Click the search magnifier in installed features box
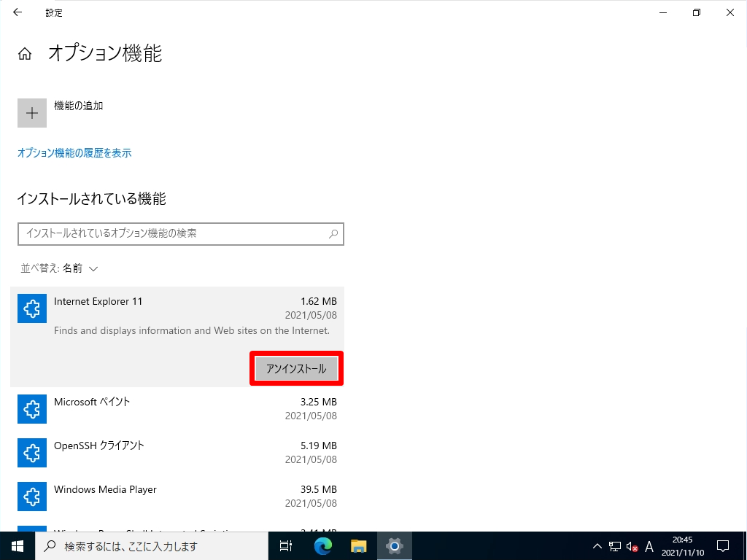The width and height of the screenshot is (747, 560). (333, 234)
